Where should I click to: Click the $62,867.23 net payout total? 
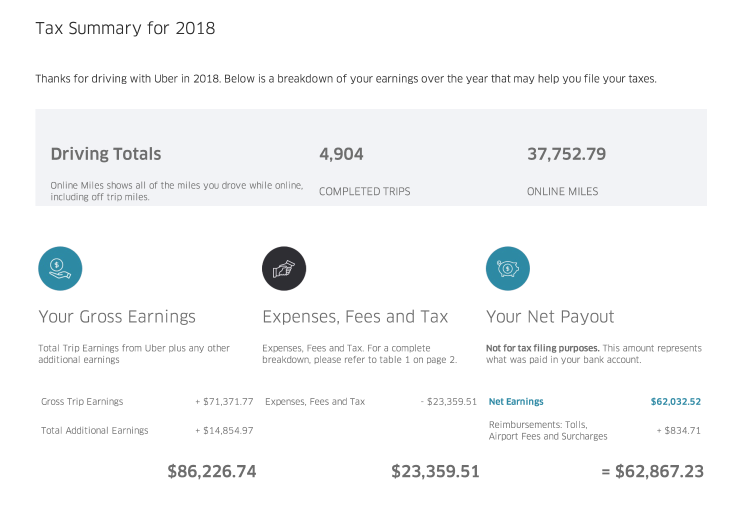click(652, 471)
